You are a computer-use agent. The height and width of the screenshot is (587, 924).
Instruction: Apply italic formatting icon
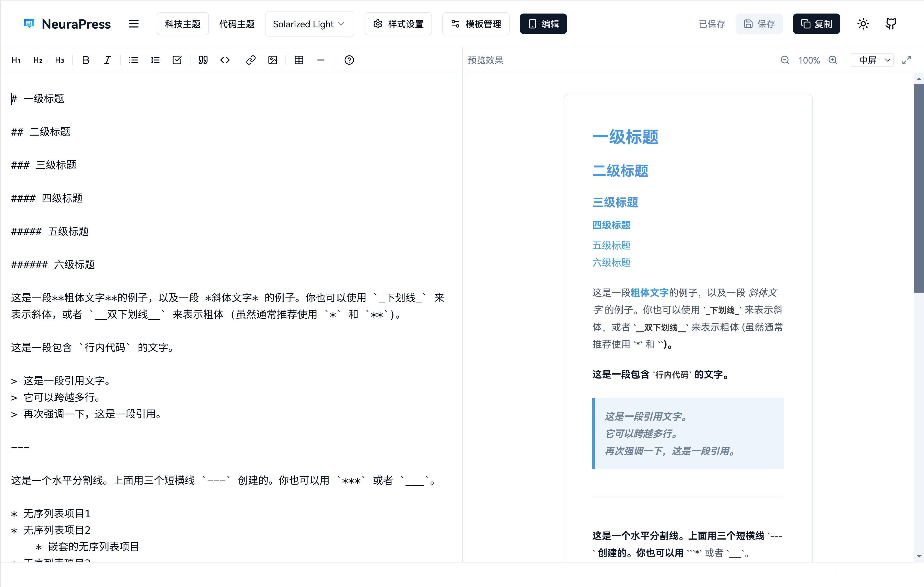tap(107, 60)
